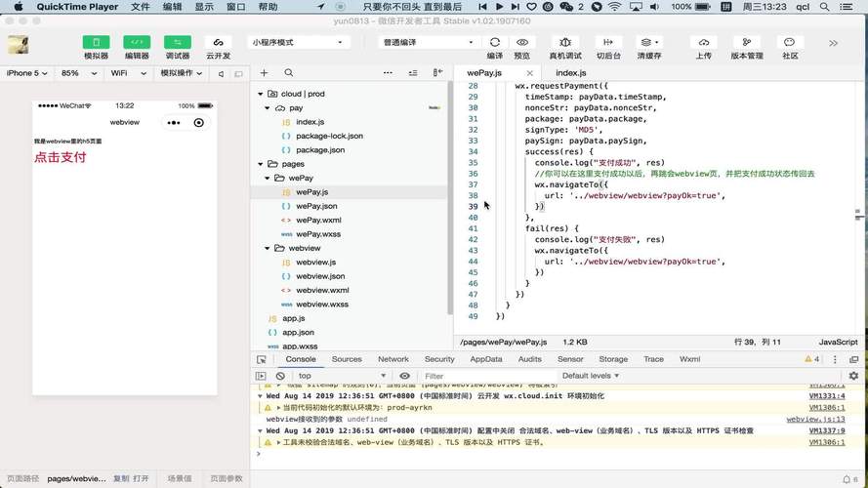The width and height of the screenshot is (868, 488).
Task: Click simulator capsule close circle button
Action: click(x=199, y=123)
